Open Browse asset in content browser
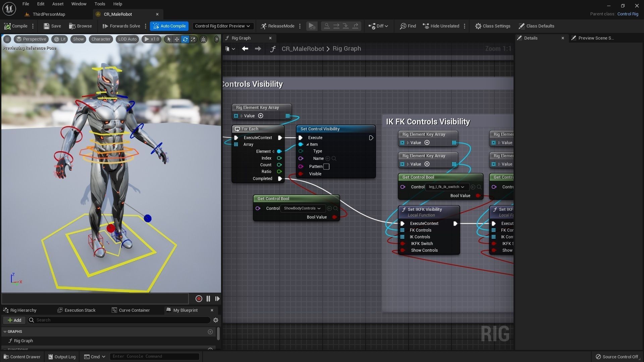The height and width of the screenshot is (362, 644). (x=80, y=26)
